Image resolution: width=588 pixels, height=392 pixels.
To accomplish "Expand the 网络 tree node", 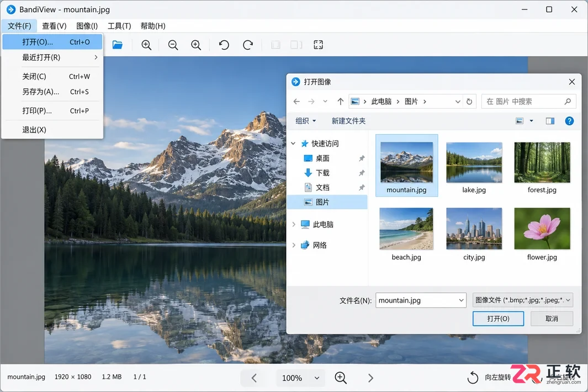I will 294,245.
